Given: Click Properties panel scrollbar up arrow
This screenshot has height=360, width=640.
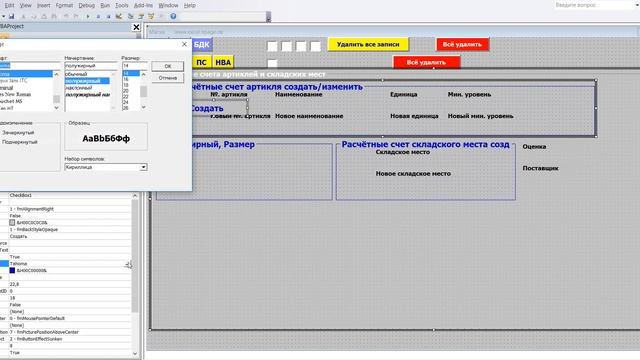Looking at the screenshot, I should 135,196.
